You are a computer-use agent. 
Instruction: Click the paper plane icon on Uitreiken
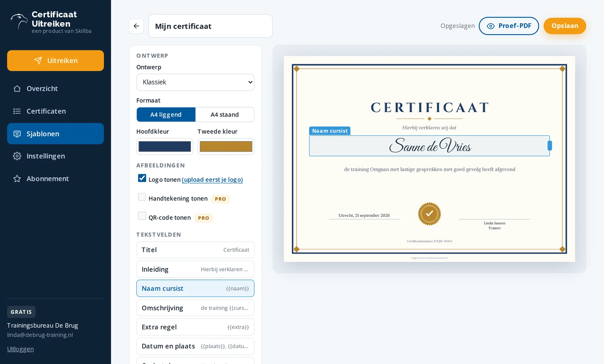[x=38, y=60]
